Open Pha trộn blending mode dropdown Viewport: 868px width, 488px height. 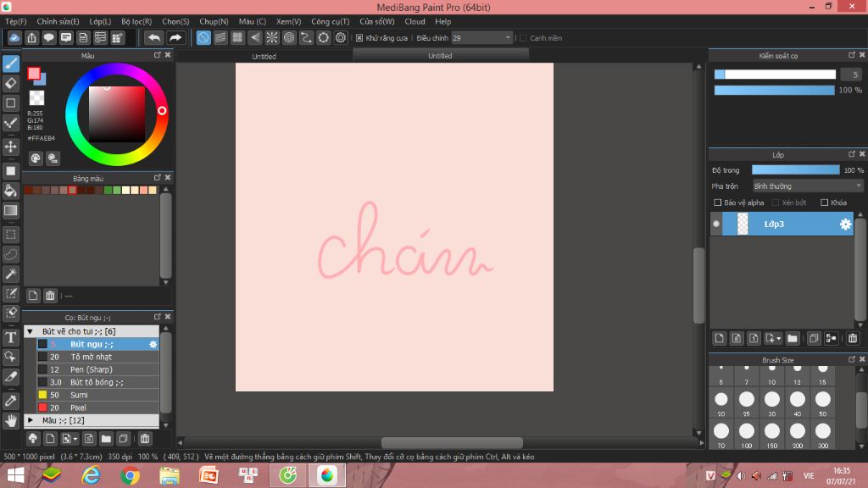pyautogui.click(x=808, y=186)
